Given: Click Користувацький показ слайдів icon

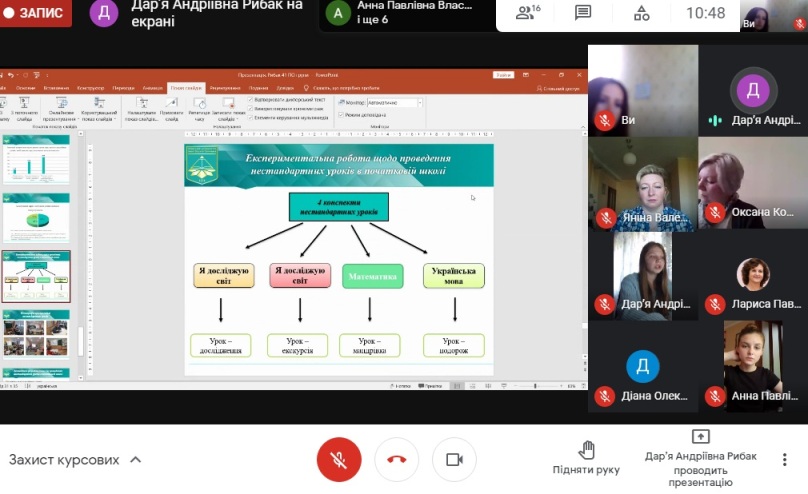Looking at the screenshot, I should tap(99, 103).
